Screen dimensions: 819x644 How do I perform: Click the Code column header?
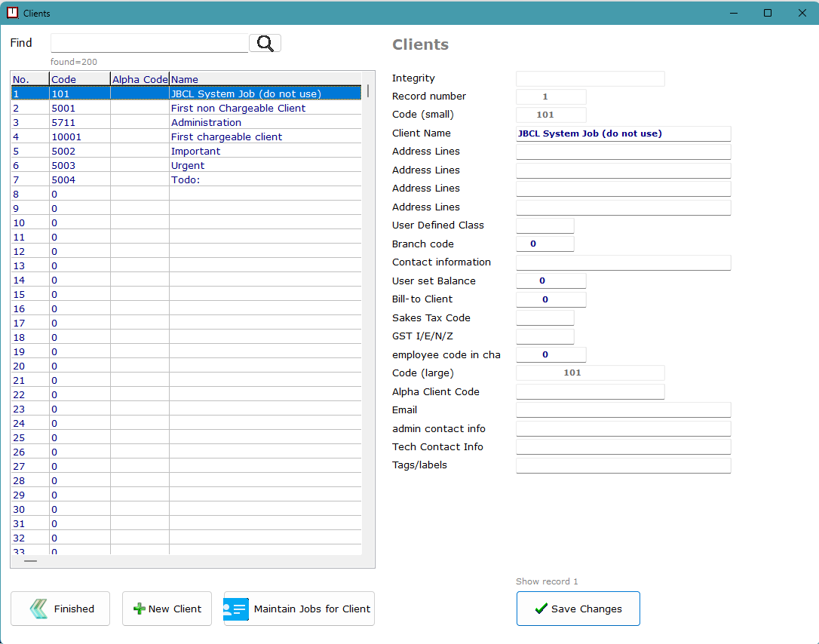click(x=79, y=79)
